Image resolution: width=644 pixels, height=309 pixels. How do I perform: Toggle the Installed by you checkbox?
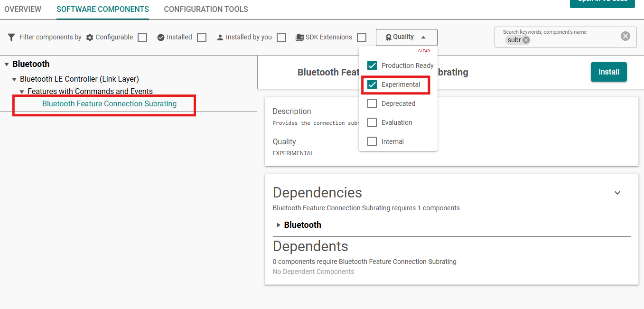pyautogui.click(x=281, y=37)
